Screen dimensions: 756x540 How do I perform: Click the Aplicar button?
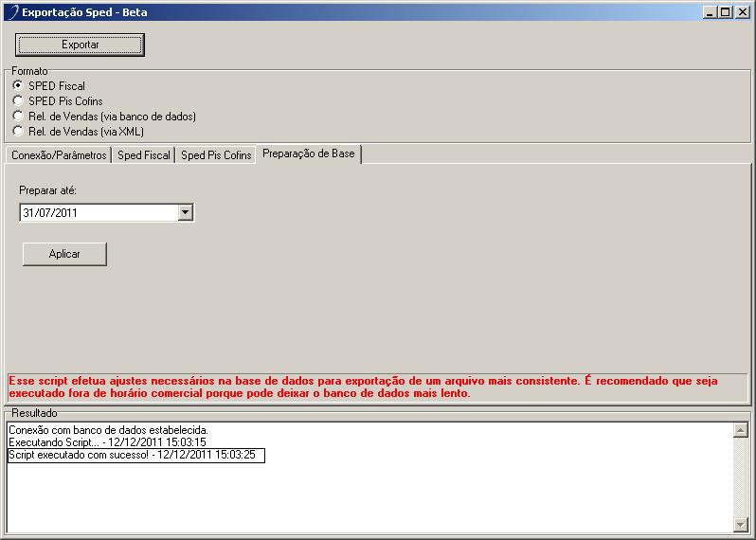[64, 254]
